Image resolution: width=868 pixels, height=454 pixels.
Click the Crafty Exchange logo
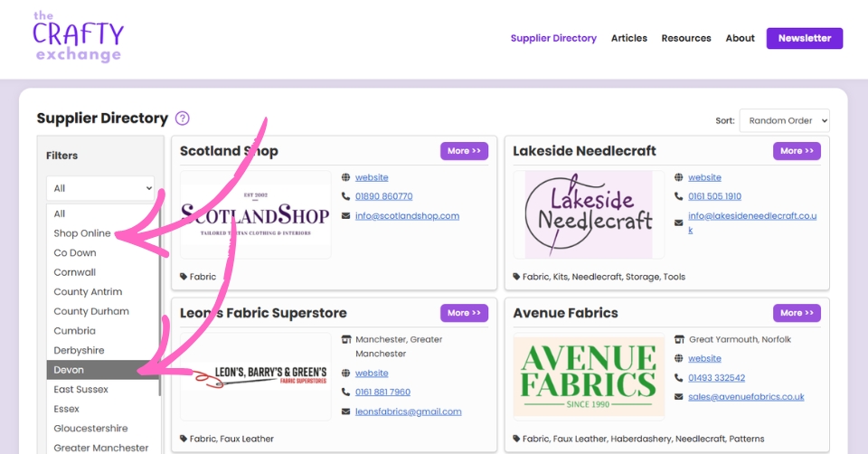[78, 37]
